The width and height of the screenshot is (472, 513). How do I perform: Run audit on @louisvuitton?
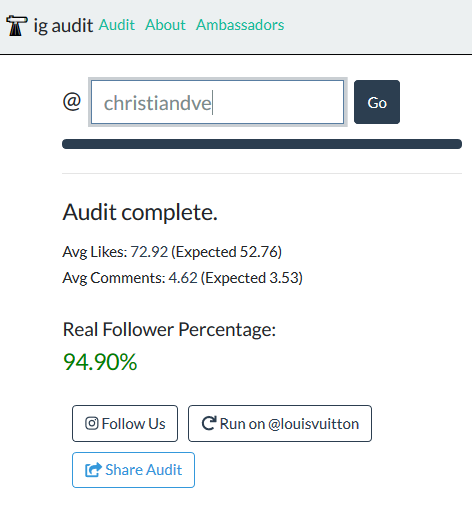[280, 424]
